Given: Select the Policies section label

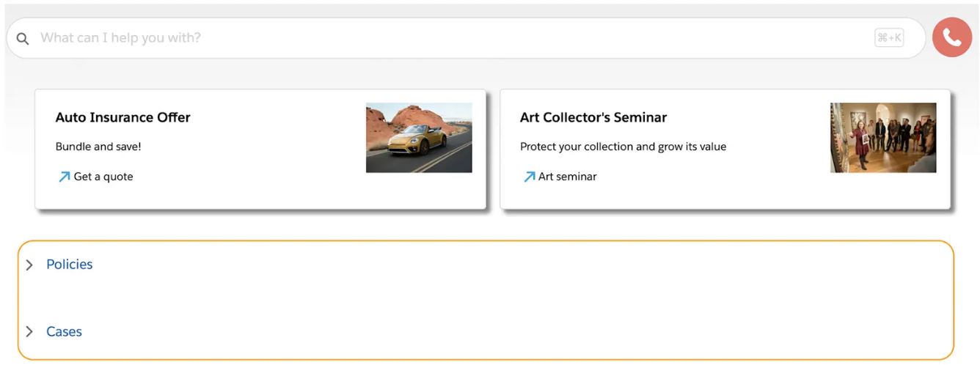Looking at the screenshot, I should pyautogui.click(x=70, y=265).
